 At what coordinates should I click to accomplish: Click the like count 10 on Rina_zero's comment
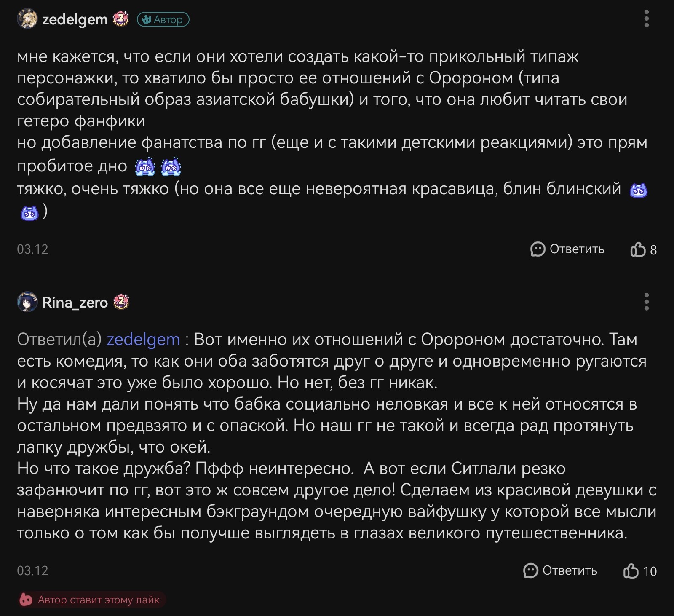click(650, 571)
